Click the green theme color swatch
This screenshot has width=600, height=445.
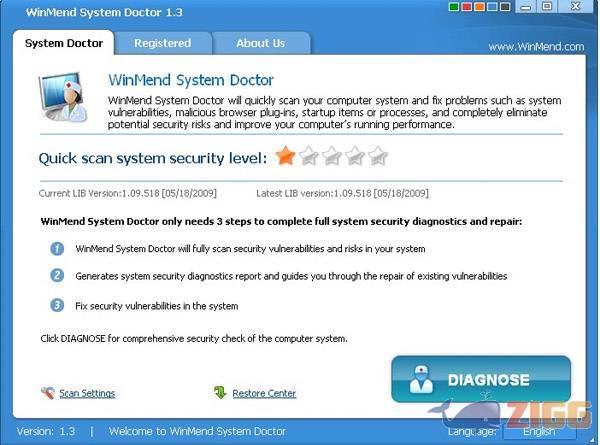tap(453, 7)
